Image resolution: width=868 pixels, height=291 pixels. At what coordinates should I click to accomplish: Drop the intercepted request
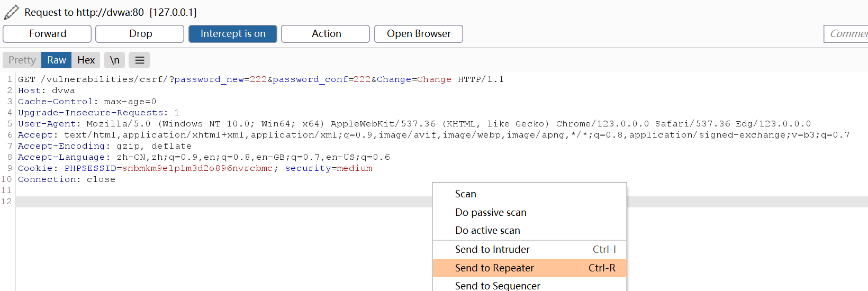140,34
